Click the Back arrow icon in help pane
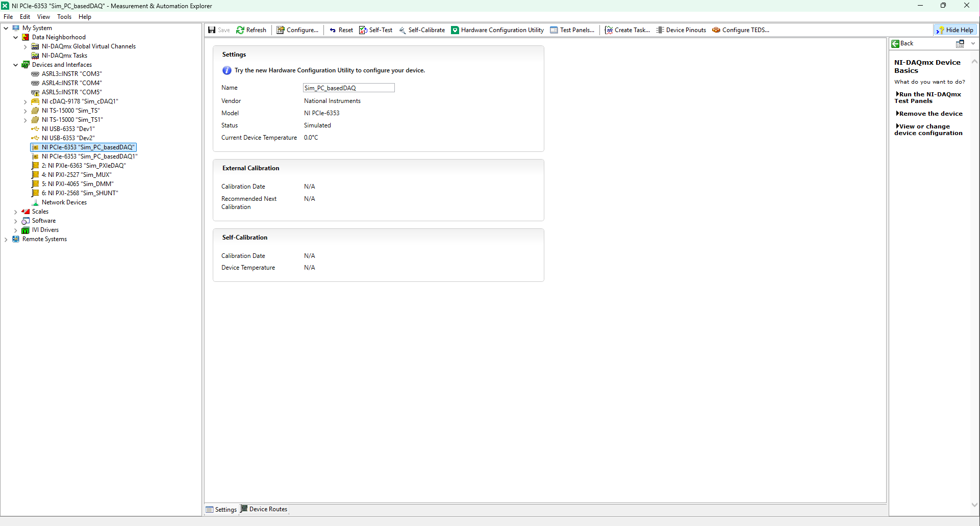The width and height of the screenshot is (980, 526). click(895, 44)
